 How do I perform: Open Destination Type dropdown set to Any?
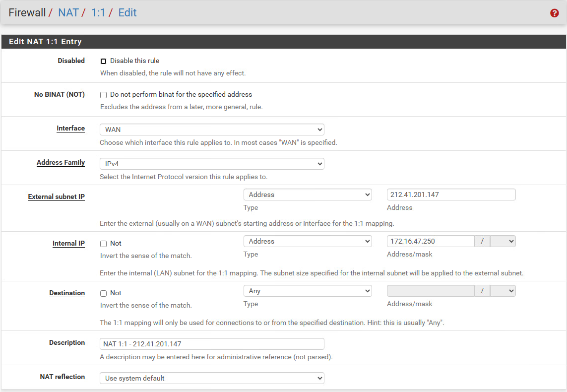(x=308, y=291)
